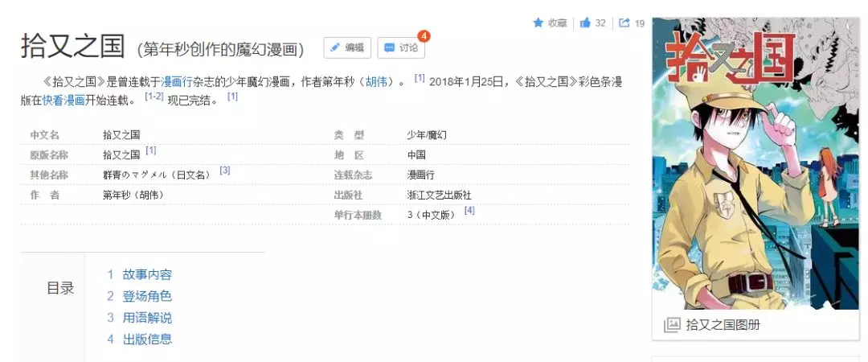Click reference [4] beside 3（中文版）
The height and width of the screenshot is (362, 868).
point(469,210)
